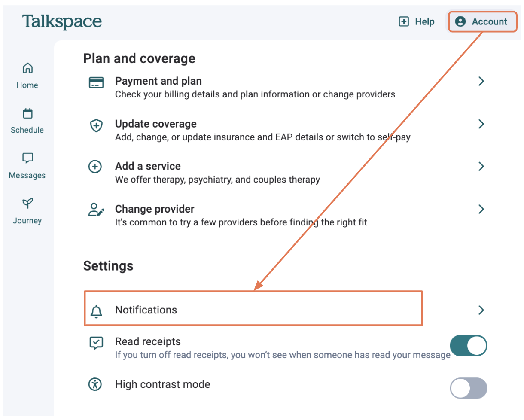524x420 pixels.
Task: Click the Notifications bell icon
Action: (x=96, y=310)
